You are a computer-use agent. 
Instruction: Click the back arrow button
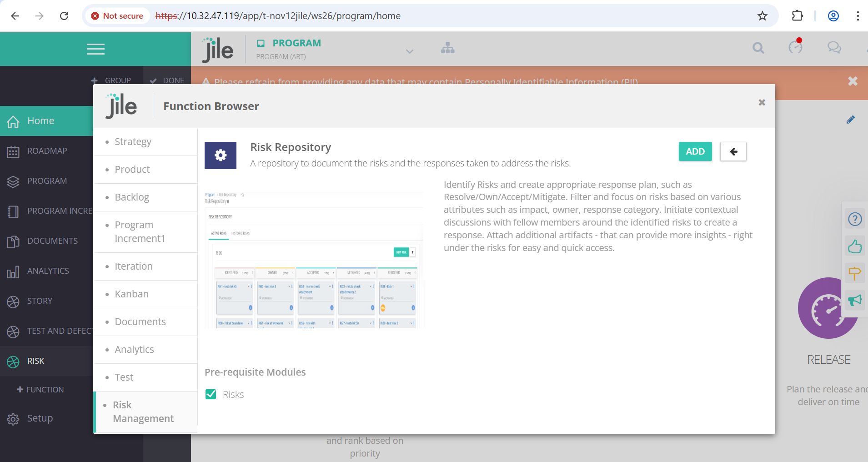tap(733, 151)
